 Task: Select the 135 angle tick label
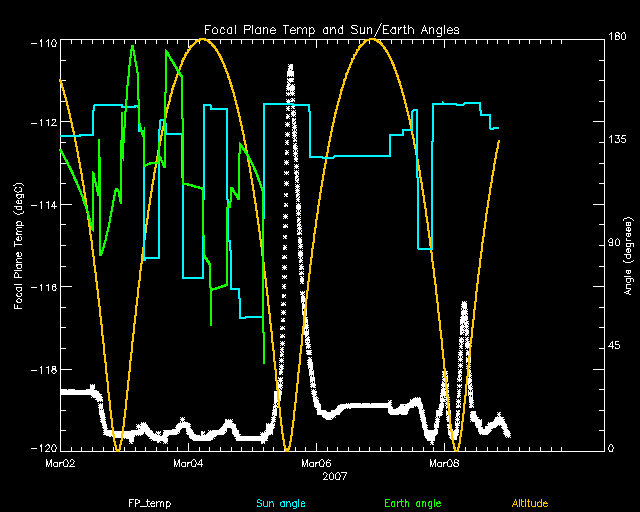pos(618,141)
